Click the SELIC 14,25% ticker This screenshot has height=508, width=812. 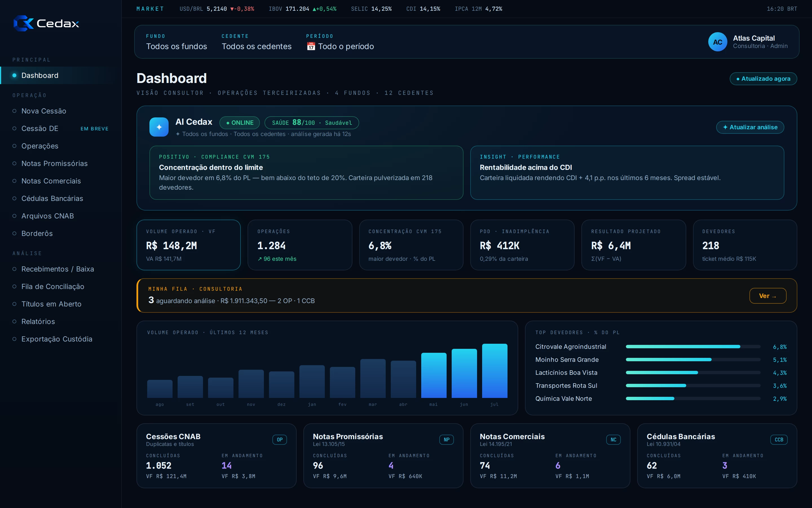[371, 9]
